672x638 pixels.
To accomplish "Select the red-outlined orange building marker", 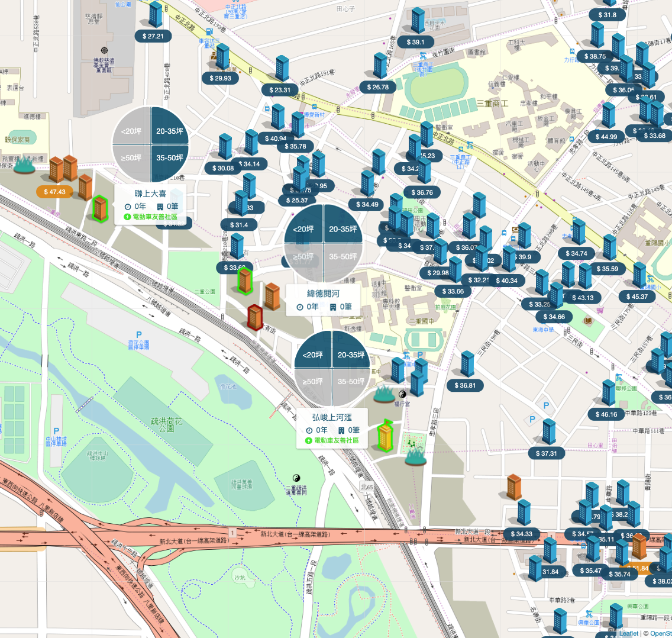I will point(255,317).
